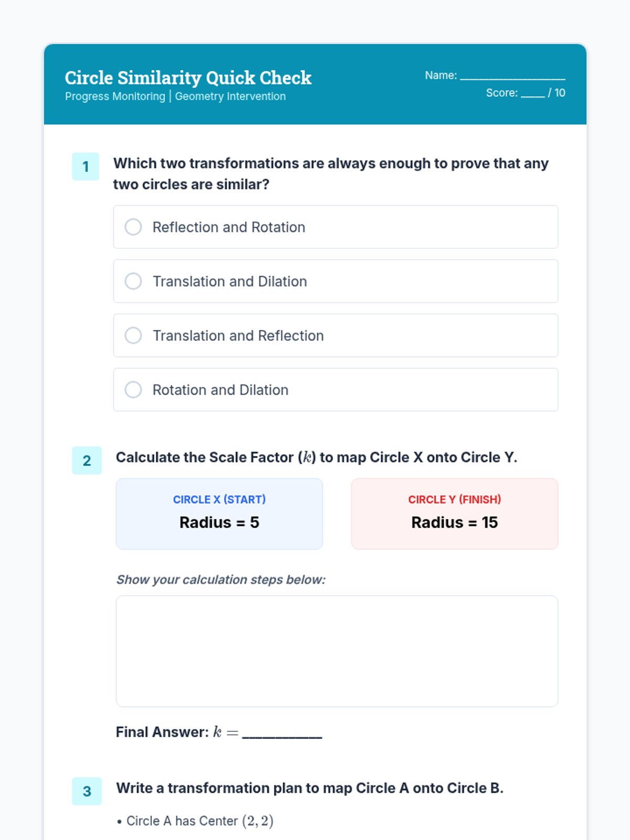
Task: Click the Show your calculation steps label
Action: [x=220, y=580]
